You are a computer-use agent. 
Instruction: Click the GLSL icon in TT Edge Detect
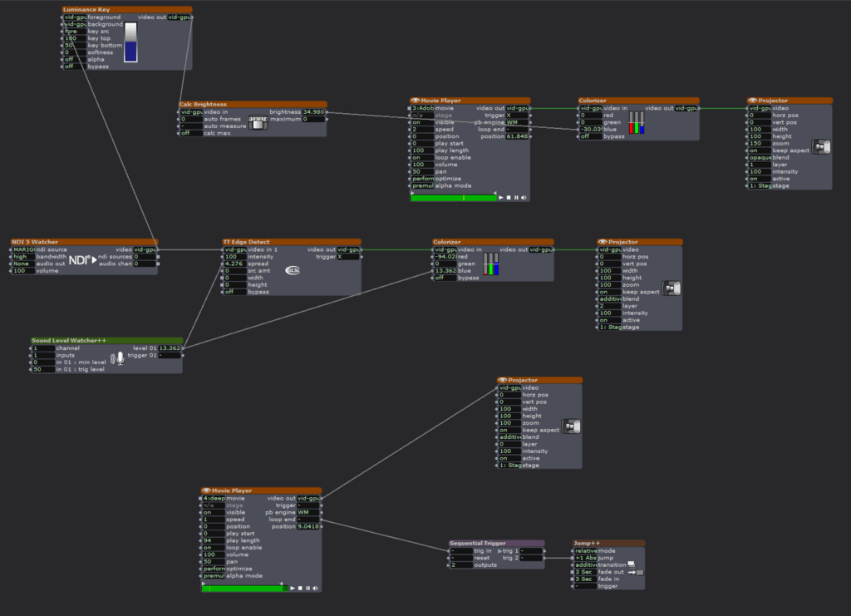[x=293, y=270]
